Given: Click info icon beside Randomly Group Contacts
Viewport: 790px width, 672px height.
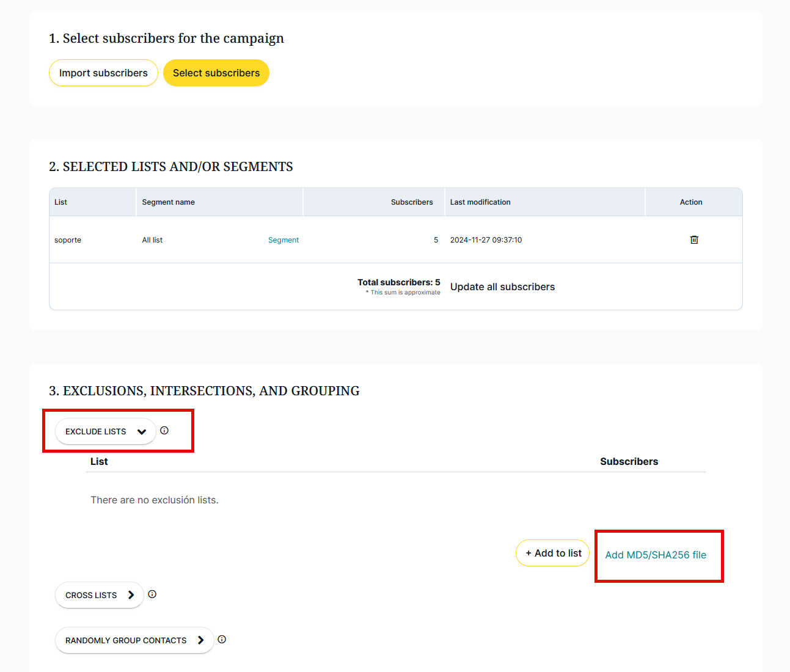Looking at the screenshot, I should click(x=222, y=640).
